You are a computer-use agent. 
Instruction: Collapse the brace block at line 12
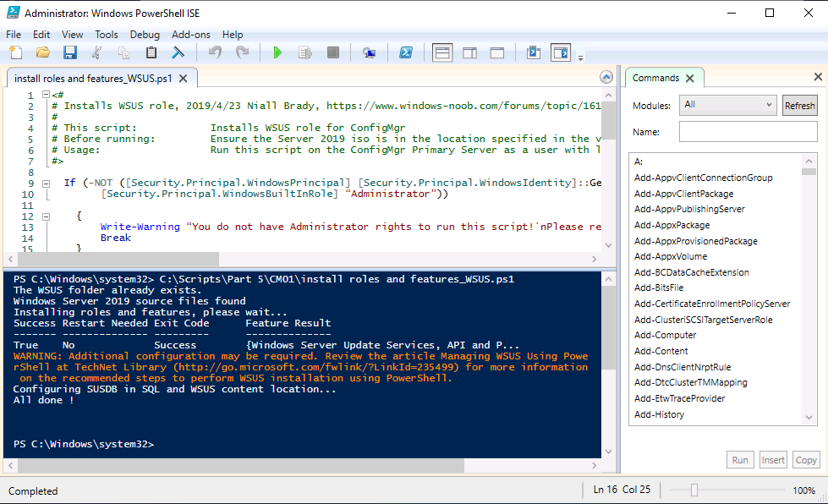tap(46, 216)
